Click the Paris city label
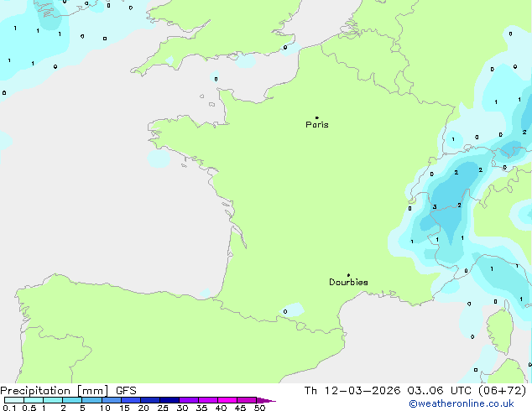Image resolution: width=532 pixels, height=411 pixels. 317,125
